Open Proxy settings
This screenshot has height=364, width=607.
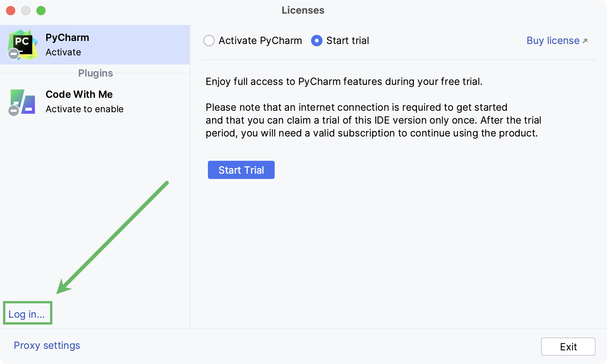pos(46,345)
